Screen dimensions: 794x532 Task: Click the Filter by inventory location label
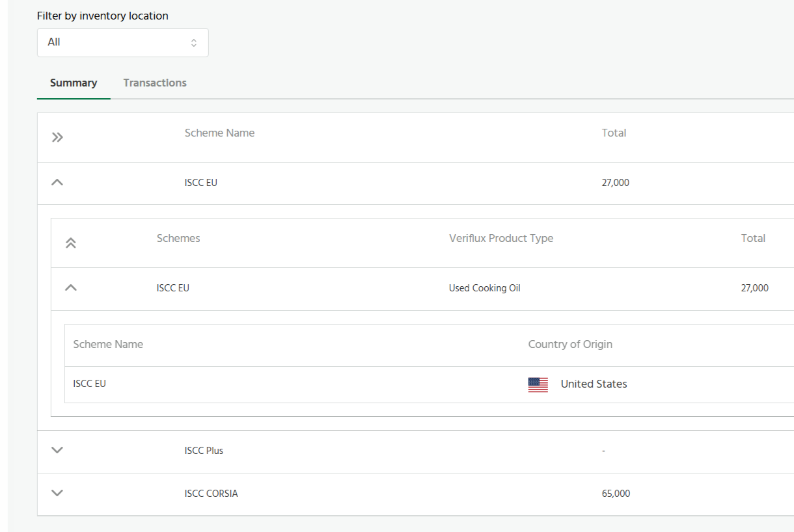[103, 16]
